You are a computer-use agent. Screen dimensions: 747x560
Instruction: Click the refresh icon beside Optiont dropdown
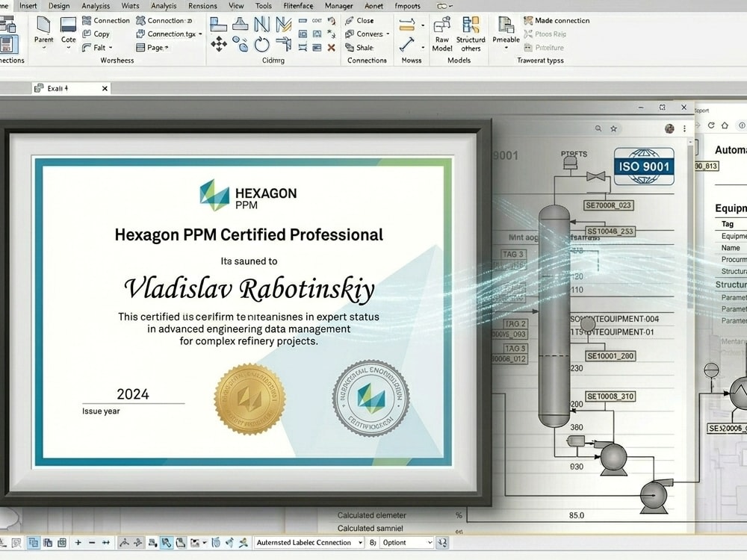coord(442,542)
